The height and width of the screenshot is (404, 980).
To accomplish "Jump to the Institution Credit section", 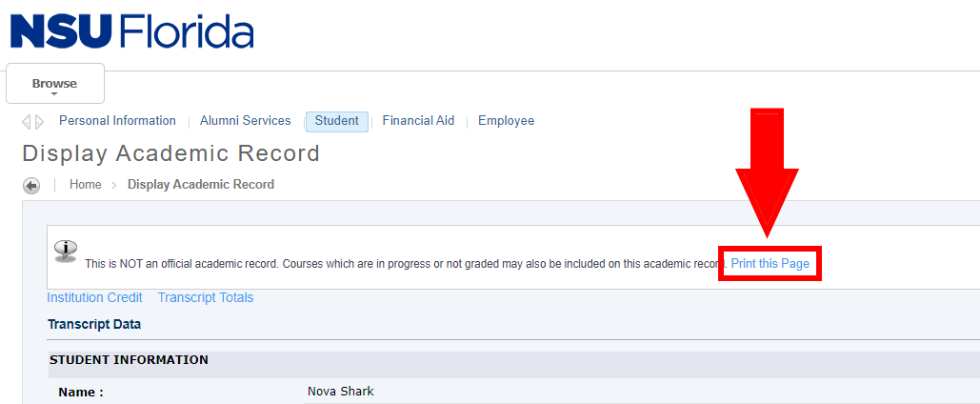I will click(94, 298).
